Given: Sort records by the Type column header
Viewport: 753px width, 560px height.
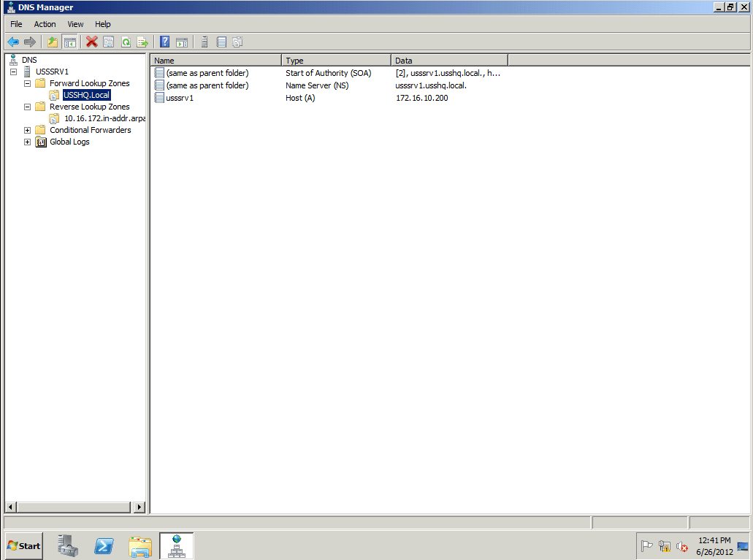Looking at the screenshot, I should (x=337, y=61).
